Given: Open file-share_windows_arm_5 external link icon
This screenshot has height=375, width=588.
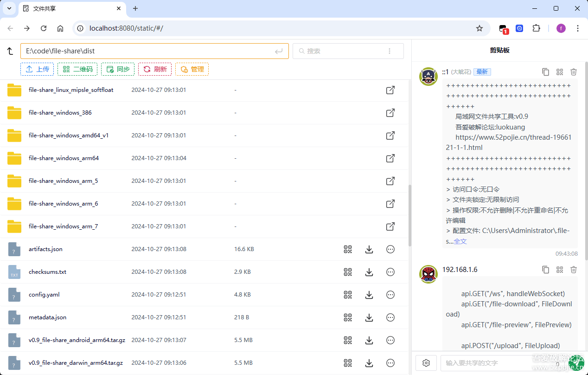Looking at the screenshot, I should click(390, 181).
